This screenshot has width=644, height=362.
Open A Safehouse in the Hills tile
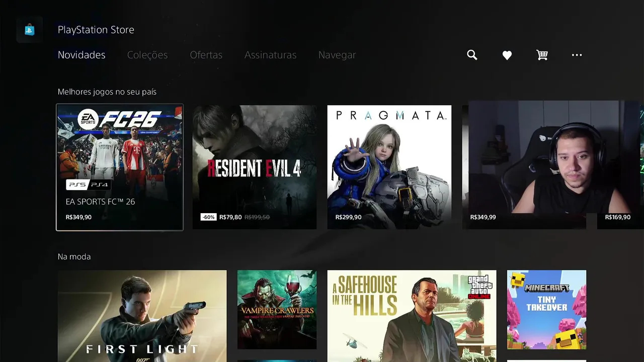point(412,316)
